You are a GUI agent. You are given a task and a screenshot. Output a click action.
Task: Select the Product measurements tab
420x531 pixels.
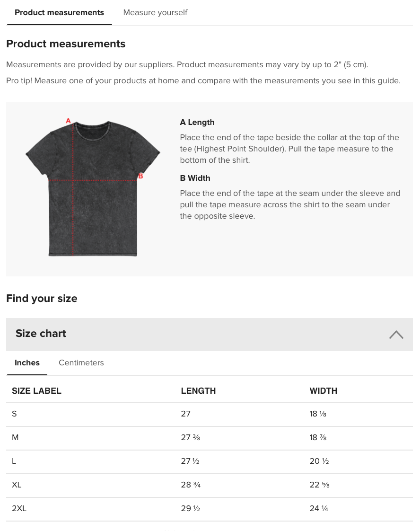click(59, 13)
